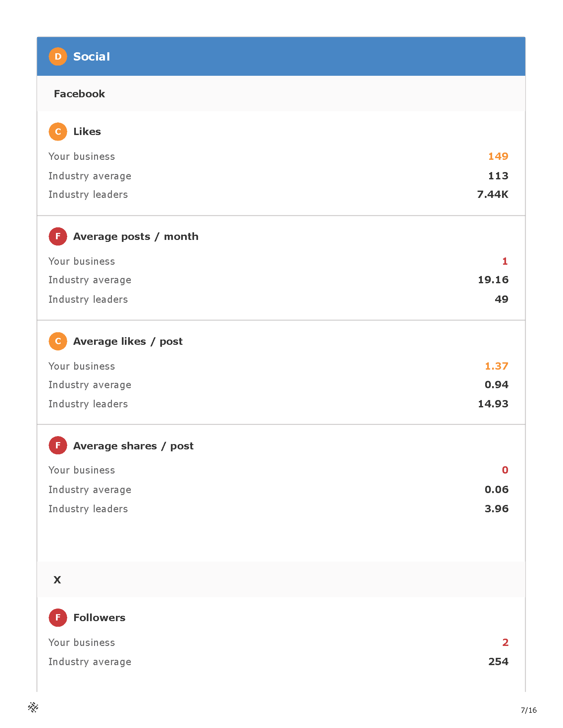Click the Average likes / post title

[x=128, y=342]
